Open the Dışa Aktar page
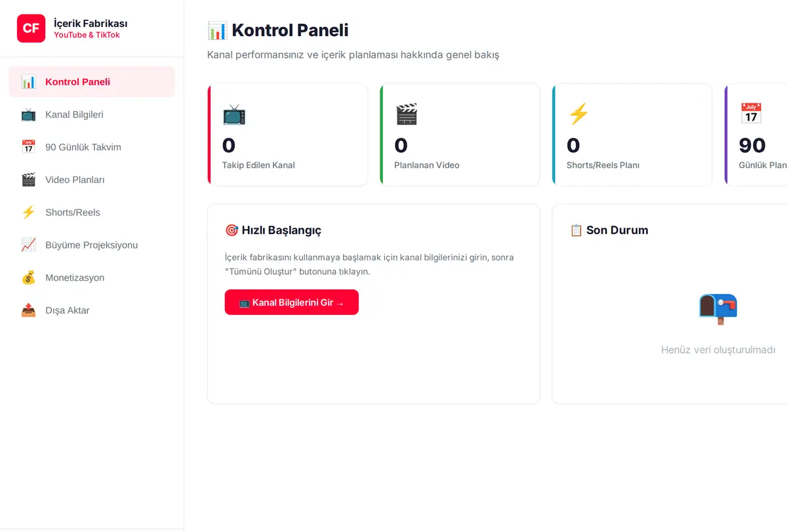787x532 pixels. pyautogui.click(x=92, y=310)
